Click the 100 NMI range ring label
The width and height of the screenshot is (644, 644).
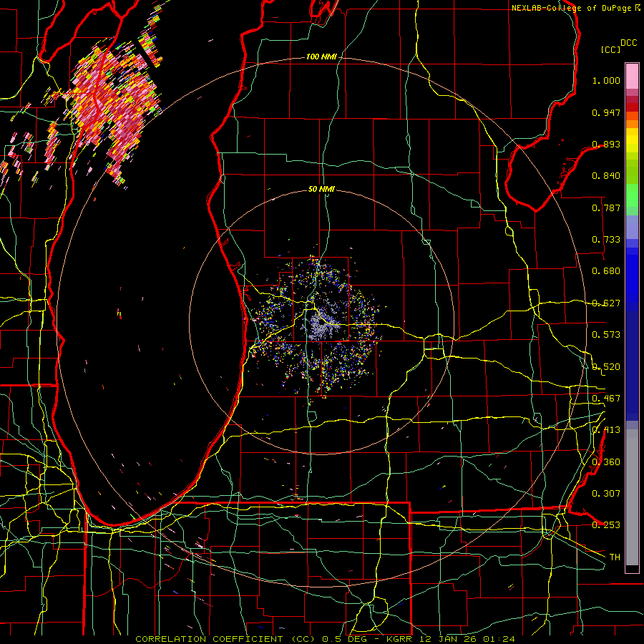coord(321,57)
